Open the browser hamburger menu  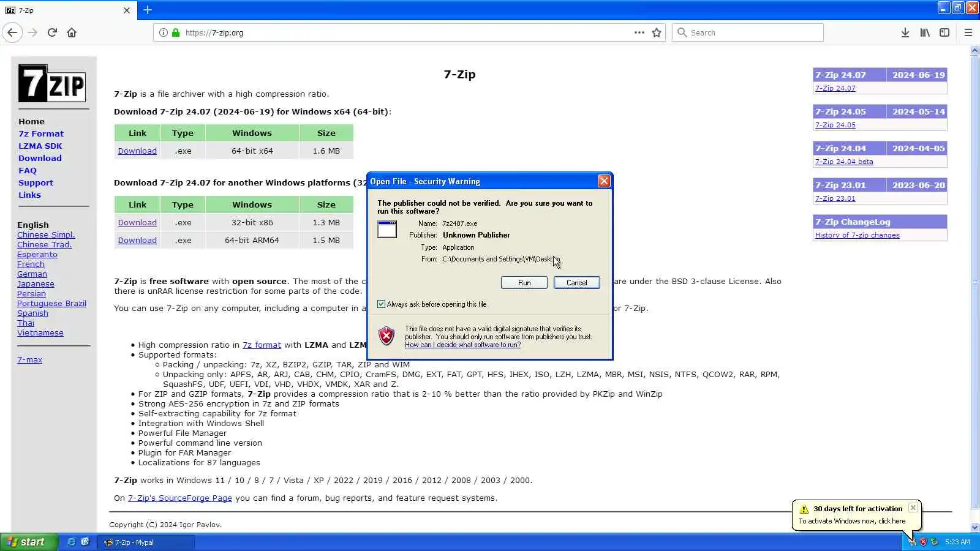(x=968, y=32)
